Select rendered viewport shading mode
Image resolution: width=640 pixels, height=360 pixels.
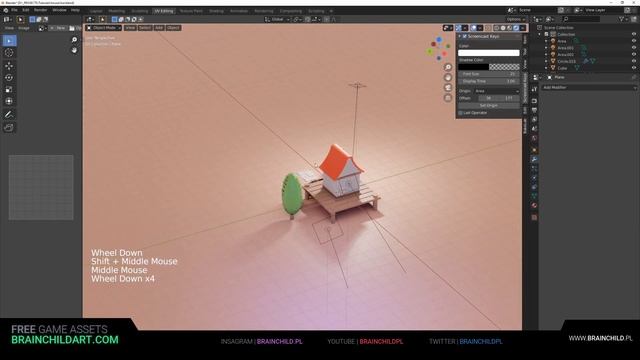(x=516, y=28)
